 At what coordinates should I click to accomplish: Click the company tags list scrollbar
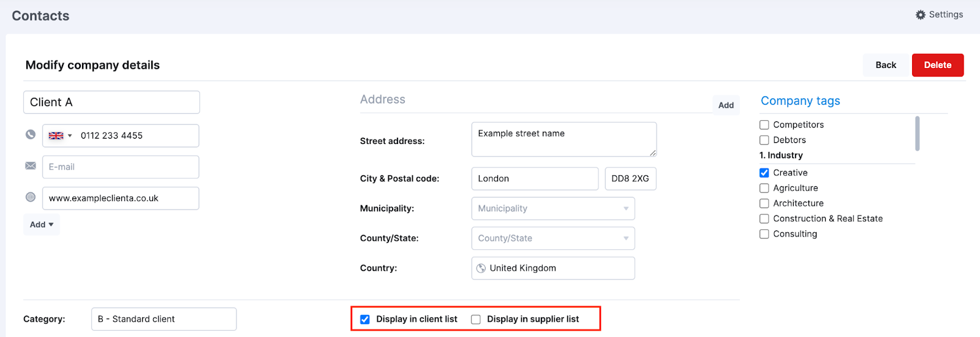(918, 134)
